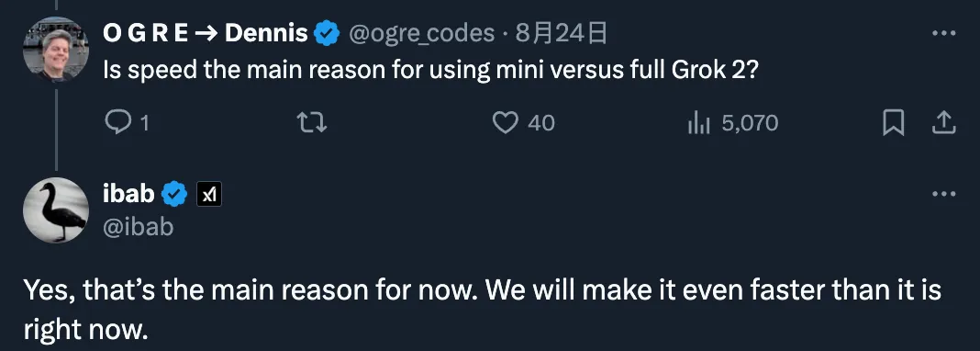Open the O G R E → Dennis profile name

(205, 33)
